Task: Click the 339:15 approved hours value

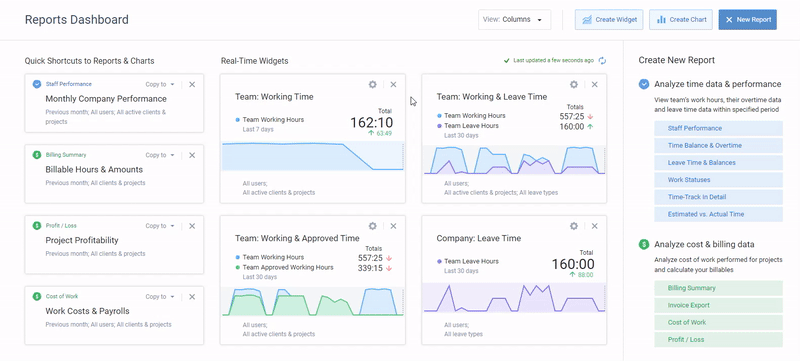Action: pyautogui.click(x=370, y=268)
